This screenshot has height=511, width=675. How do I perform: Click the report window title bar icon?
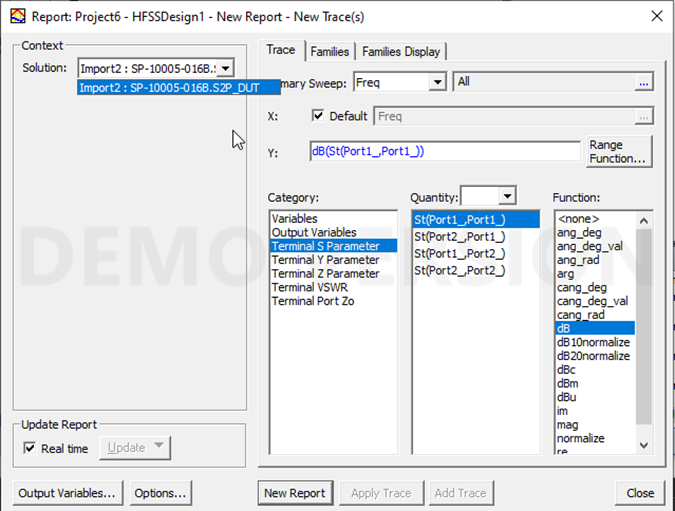15,16
